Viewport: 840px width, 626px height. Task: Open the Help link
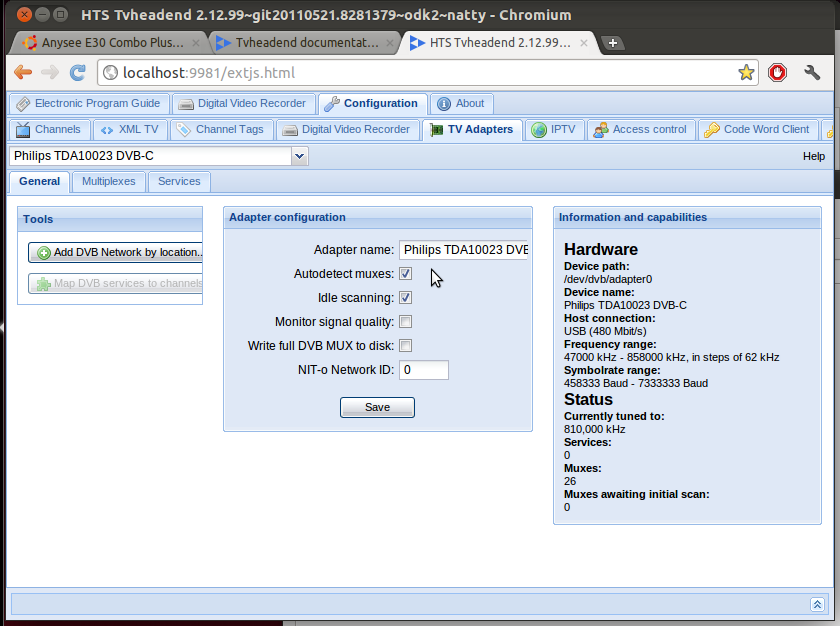pos(814,156)
